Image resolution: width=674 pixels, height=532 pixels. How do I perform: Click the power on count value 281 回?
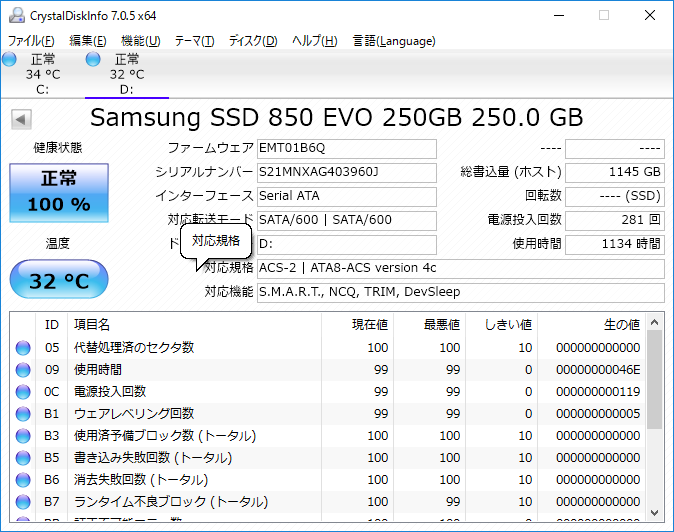click(x=615, y=220)
